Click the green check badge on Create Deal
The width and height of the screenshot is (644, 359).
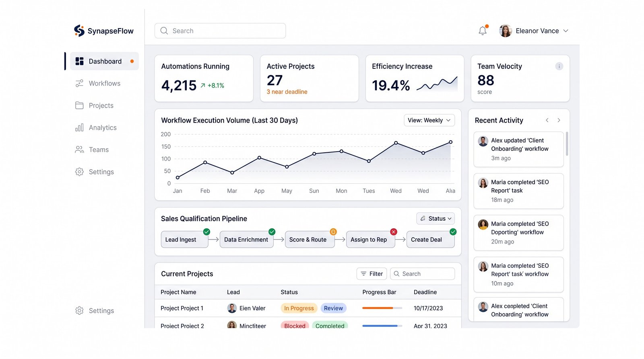click(453, 232)
